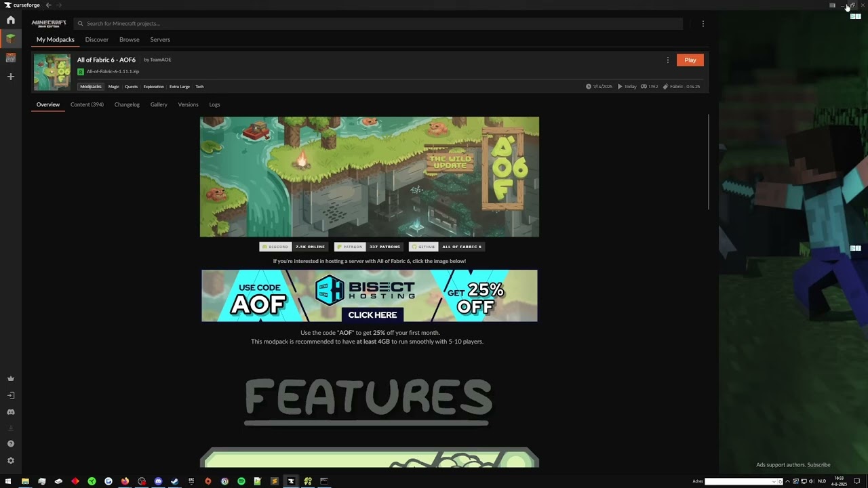Open the Content (394) tab

coord(87,104)
